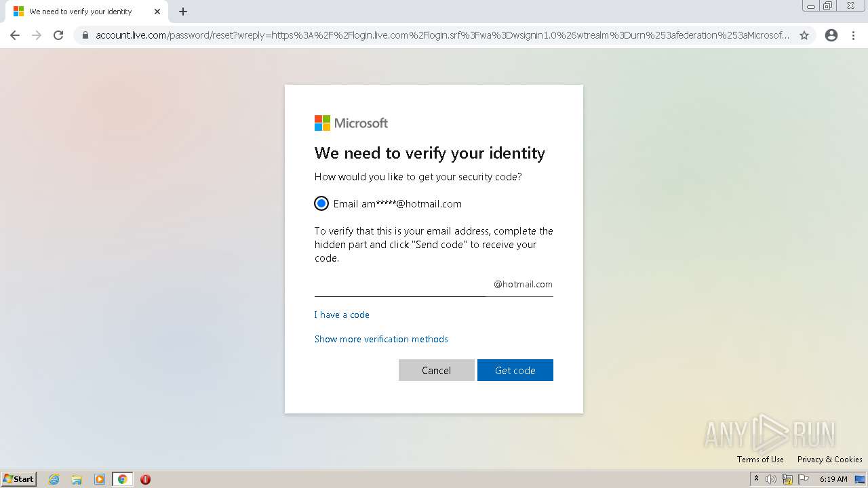This screenshot has height=488, width=868.
Task: Click the red Opera taskbar icon
Action: coord(145,479)
